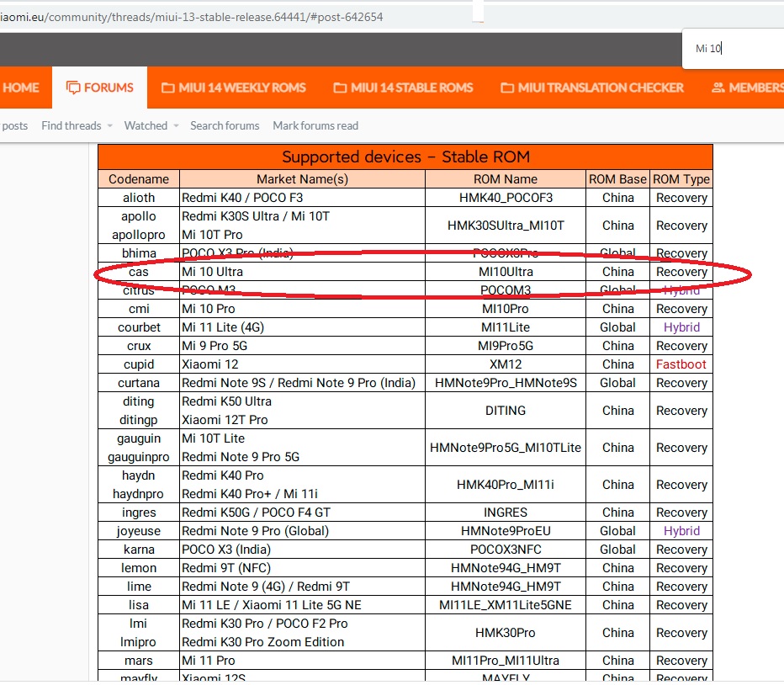Click the HMK30SUltra_MI10T ROM name

tap(506, 226)
